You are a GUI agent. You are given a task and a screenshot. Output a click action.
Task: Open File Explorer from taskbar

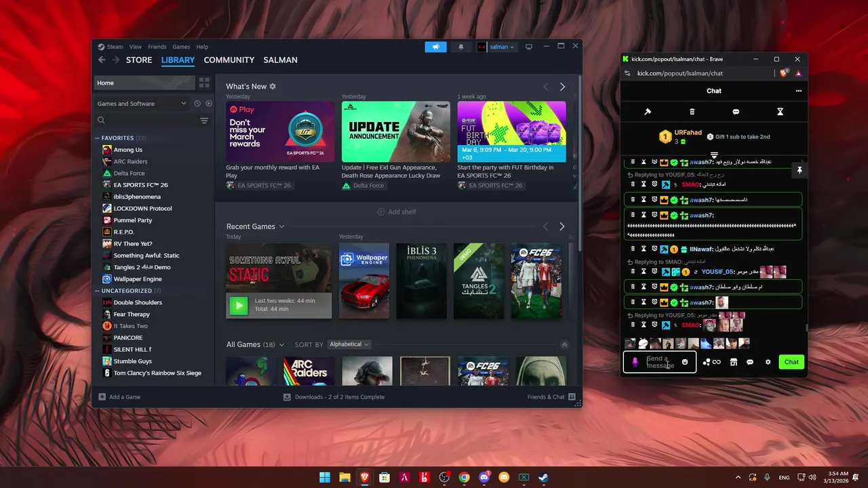(x=344, y=477)
